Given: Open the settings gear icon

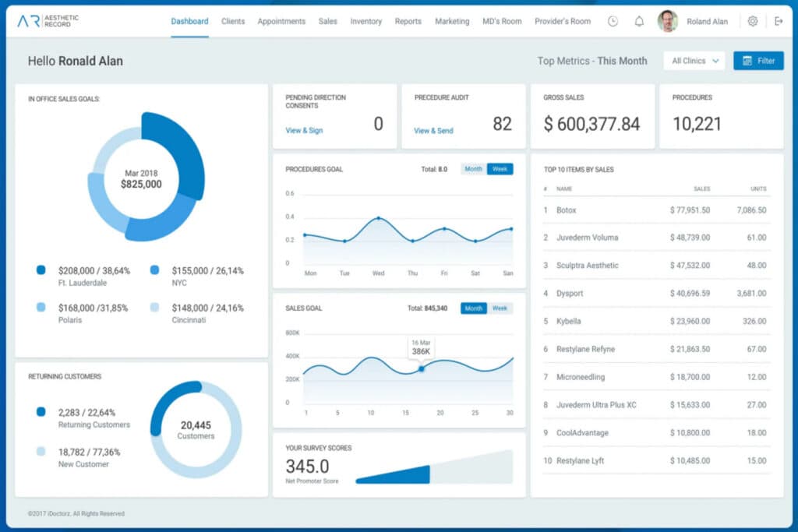Looking at the screenshot, I should [752, 21].
